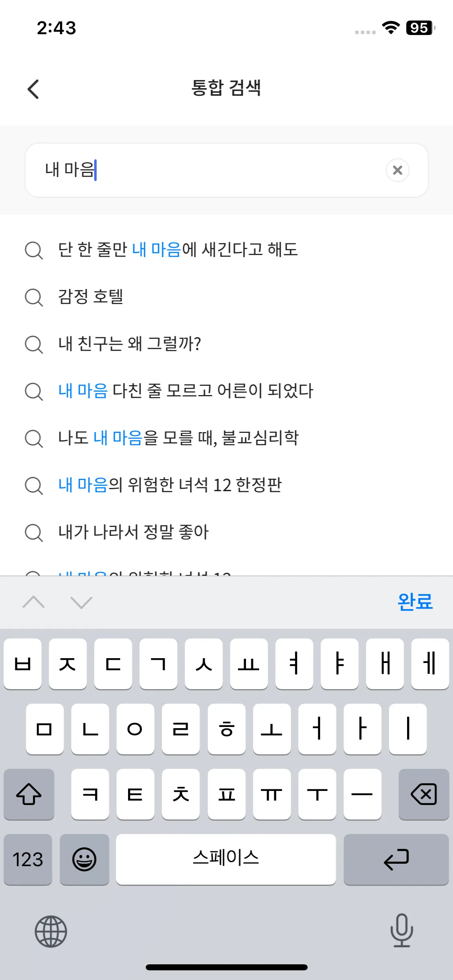
Task: Select suggestion 단 한 줄만 내 마음에 새긴다고 해도
Action: 178,250
